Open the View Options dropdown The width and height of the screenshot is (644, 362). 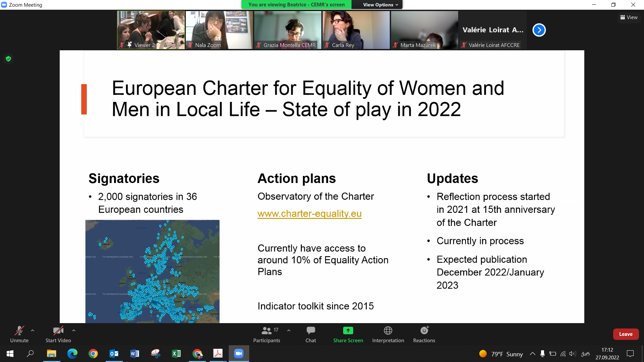click(x=380, y=5)
